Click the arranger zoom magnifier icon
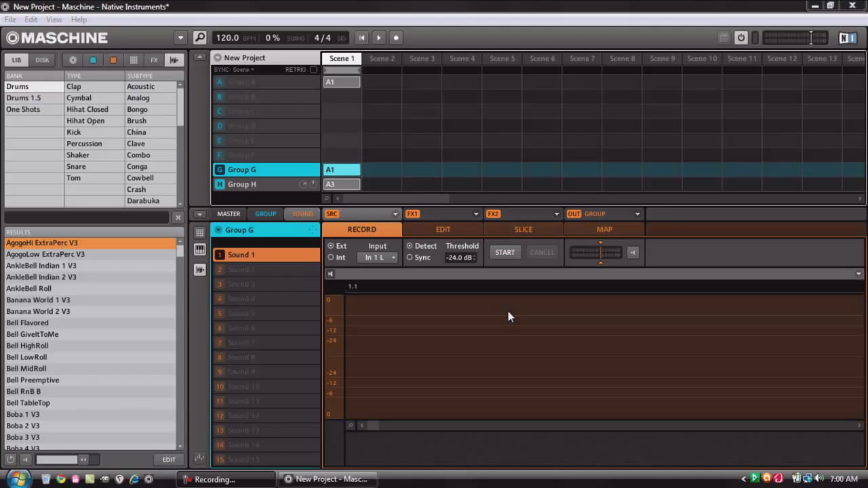868x488 pixels. [x=326, y=199]
